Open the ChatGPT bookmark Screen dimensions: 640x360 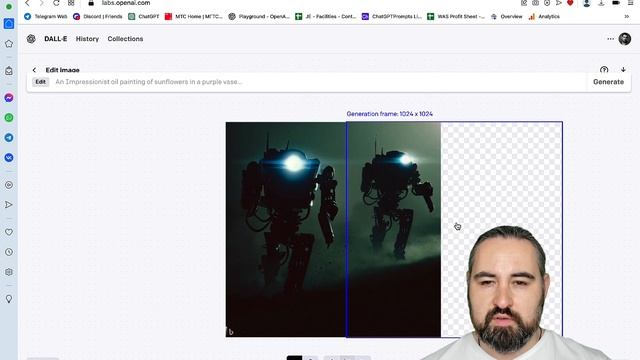[144, 17]
